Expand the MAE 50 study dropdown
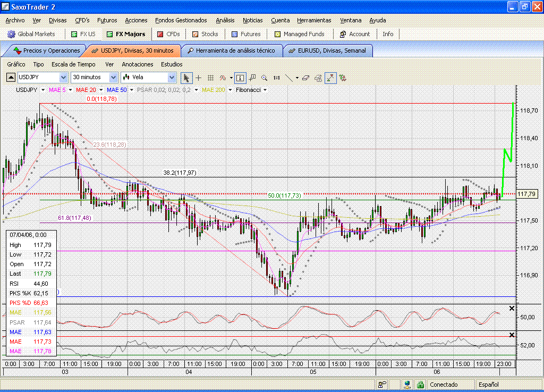Image resolution: width=544 pixels, height=392 pixels. tap(132, 90)
